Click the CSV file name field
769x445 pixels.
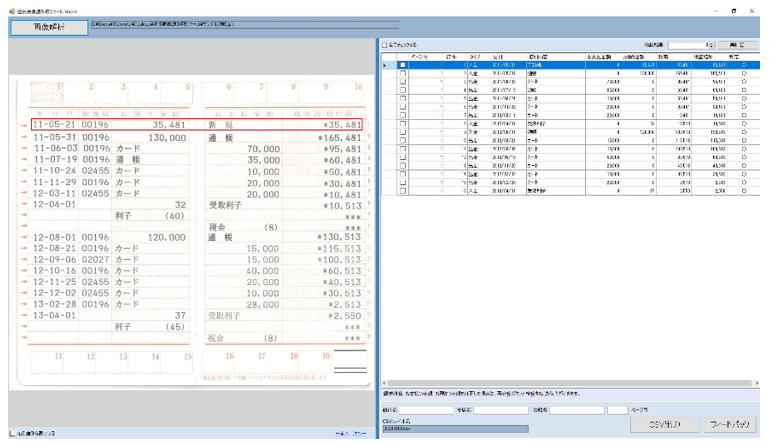[x=455, y=429]
